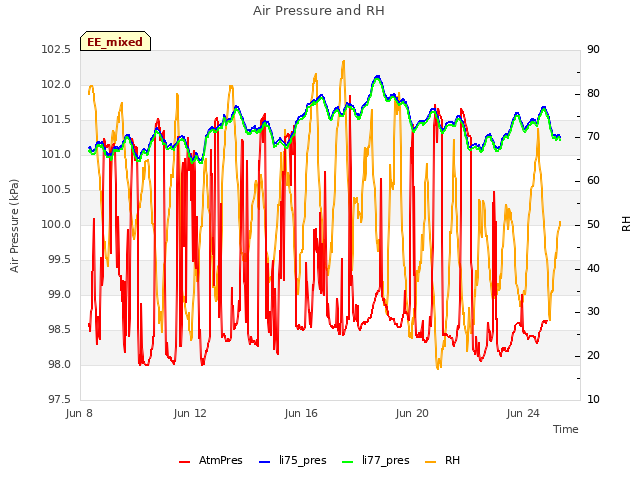Click the 98.0 pressure axis value

click(x=60, y=364)
